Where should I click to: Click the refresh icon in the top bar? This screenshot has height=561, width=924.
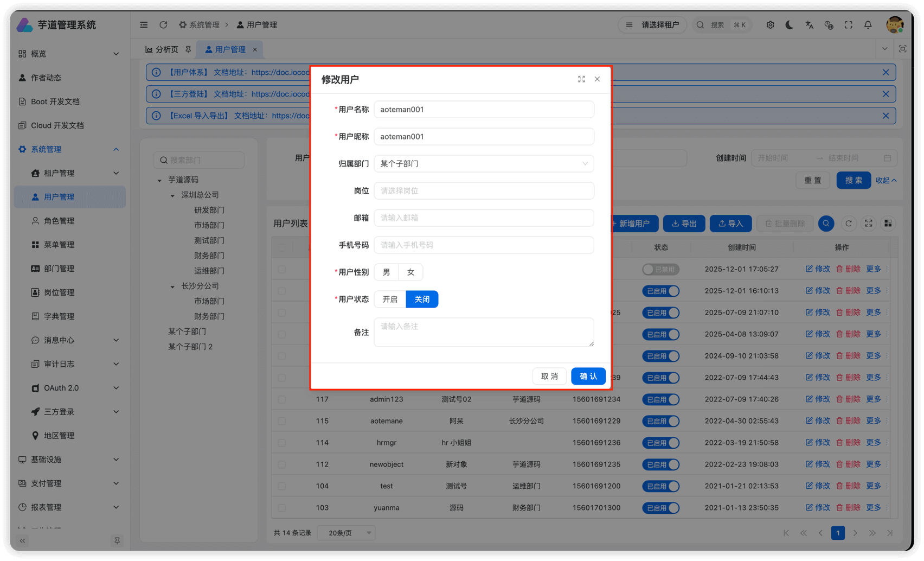[163, 25]
